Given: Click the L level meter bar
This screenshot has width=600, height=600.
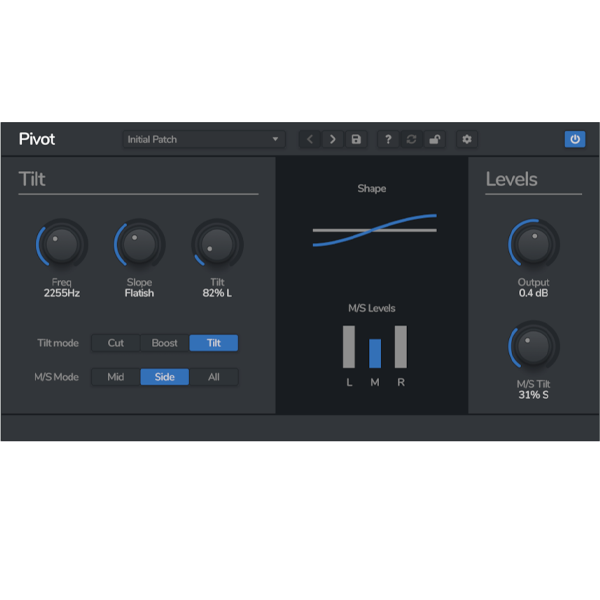Looking at the screenshot, I should click(x=349, y=347).
